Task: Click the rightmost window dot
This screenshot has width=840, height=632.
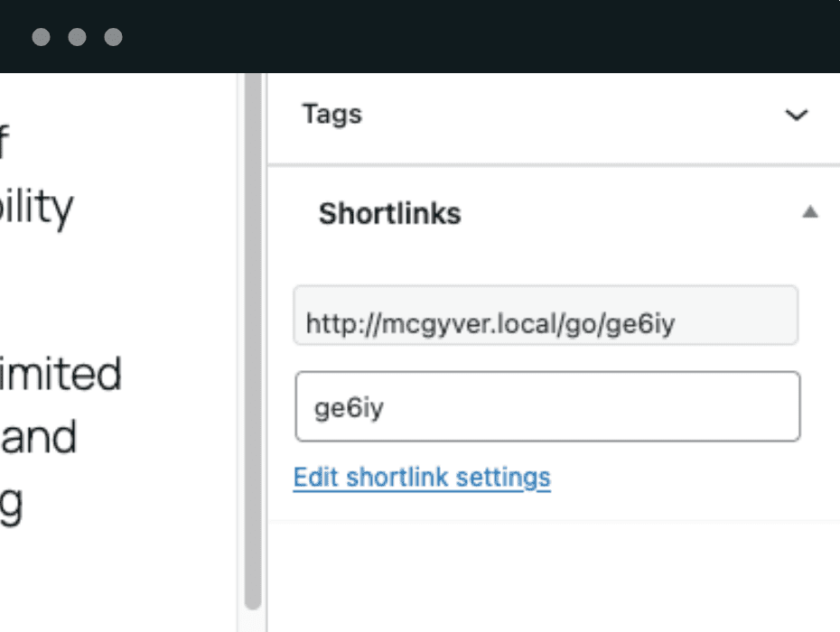Action: (x=113, y=37)
